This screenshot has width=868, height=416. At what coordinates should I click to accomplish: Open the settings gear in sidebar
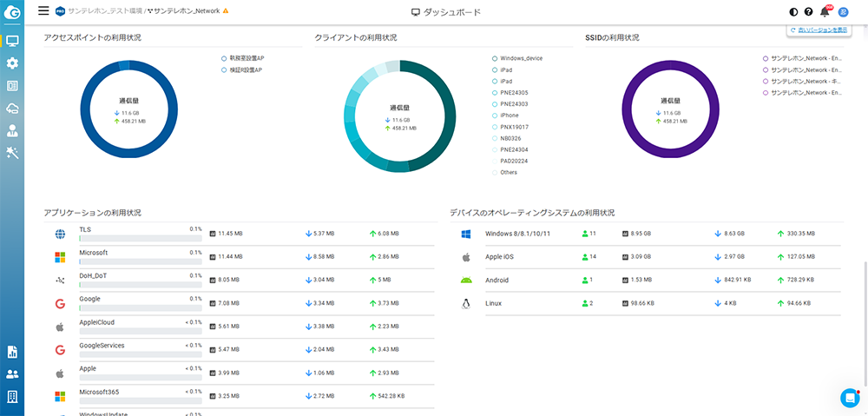click(12, 63)
